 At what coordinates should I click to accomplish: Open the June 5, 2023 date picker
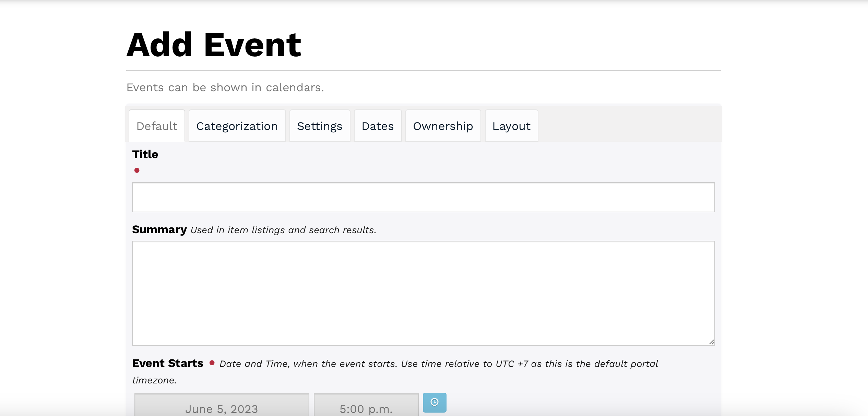point(222,408)
